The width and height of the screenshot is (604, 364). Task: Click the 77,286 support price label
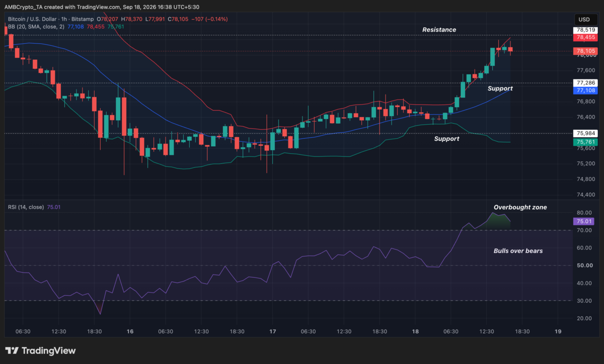click(584, 83)
